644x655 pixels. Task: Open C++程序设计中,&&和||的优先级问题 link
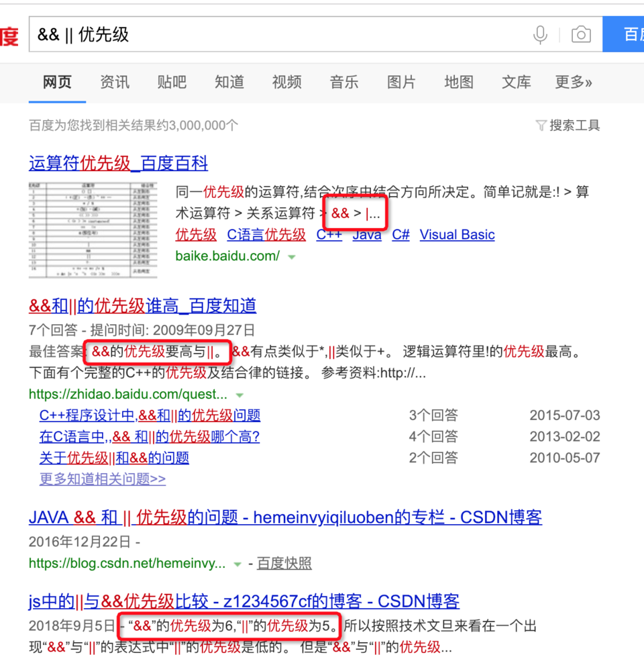pos(150,415)
